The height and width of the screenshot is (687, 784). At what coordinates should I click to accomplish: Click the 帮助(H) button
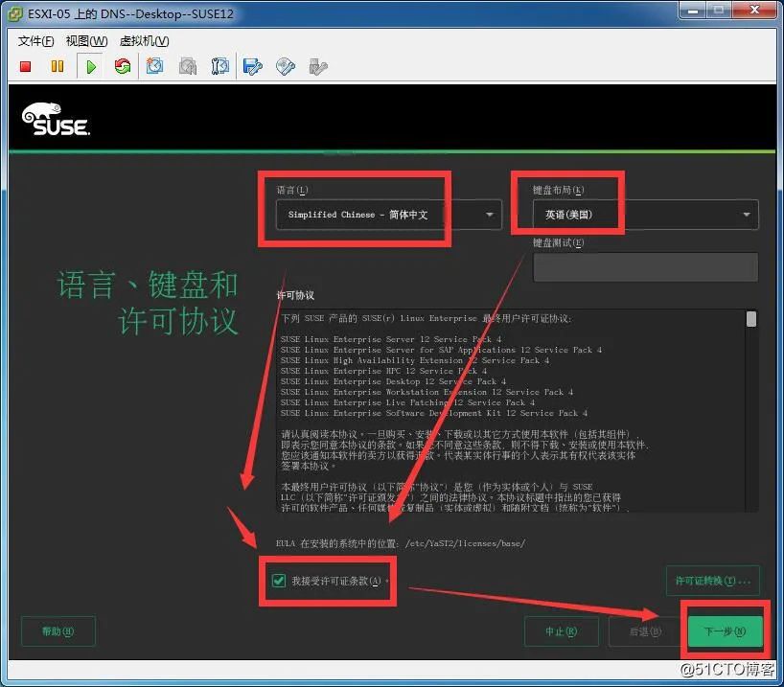(58, 631)
